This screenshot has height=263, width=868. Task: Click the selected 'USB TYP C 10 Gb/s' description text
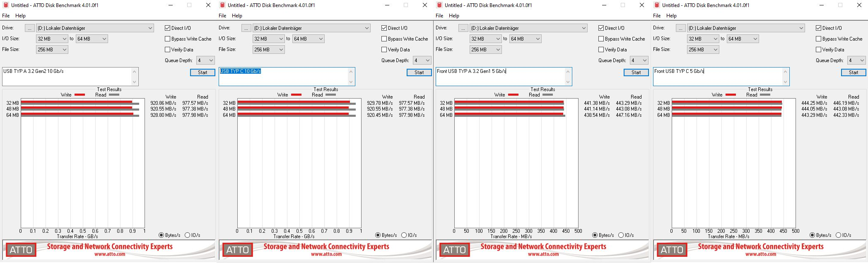pos(240,71)
